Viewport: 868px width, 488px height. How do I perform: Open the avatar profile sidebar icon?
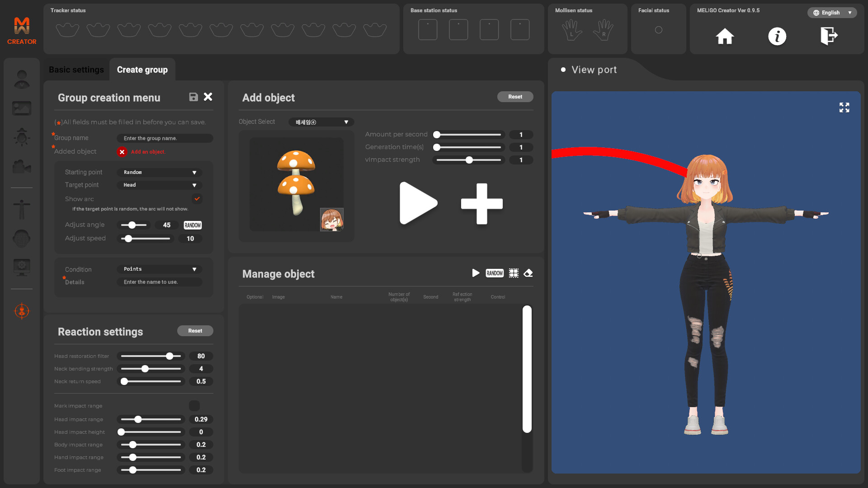coord(22,80)
